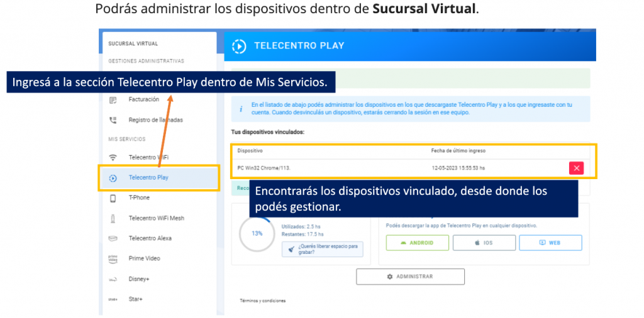Open Términos y condiciones link

pyautogui.click(x=262, y=301)
